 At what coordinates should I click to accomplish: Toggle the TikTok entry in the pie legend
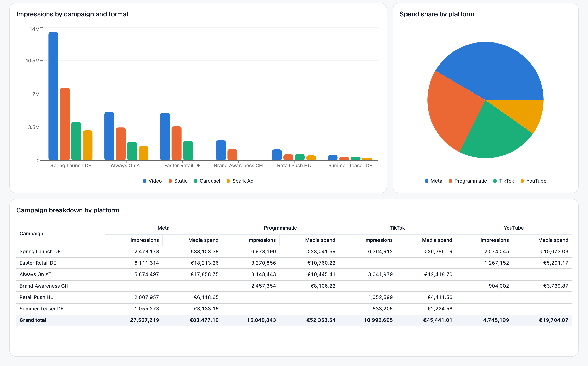pyautogui.click(x=503, y=181)
